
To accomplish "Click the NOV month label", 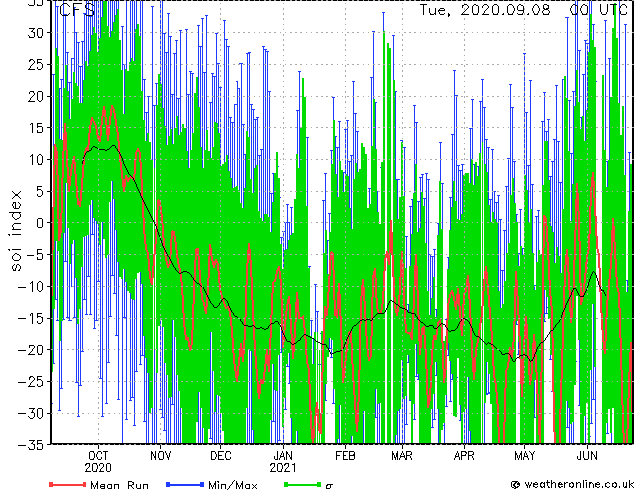I will click(x=161, y=456).
